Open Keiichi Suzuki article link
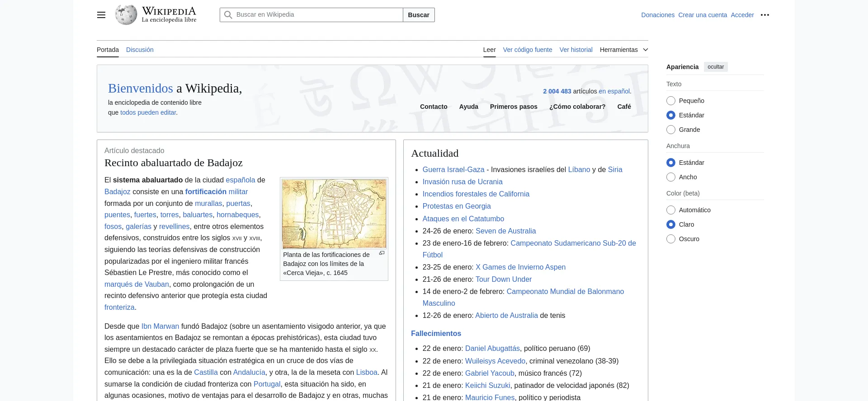 pos(488,386)
